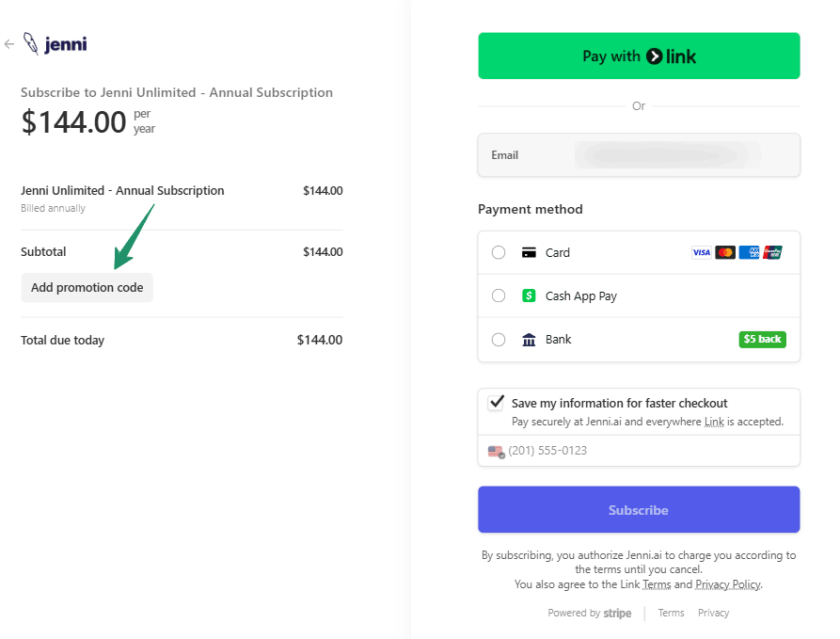This screenshot has width=840, height=639.
Task: Click the Bank building icon
Action: (x=529, y=339)
